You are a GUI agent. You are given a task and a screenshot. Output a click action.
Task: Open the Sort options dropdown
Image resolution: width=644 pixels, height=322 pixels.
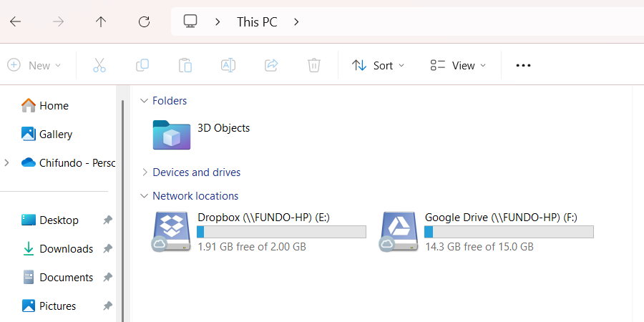(379, 65)
